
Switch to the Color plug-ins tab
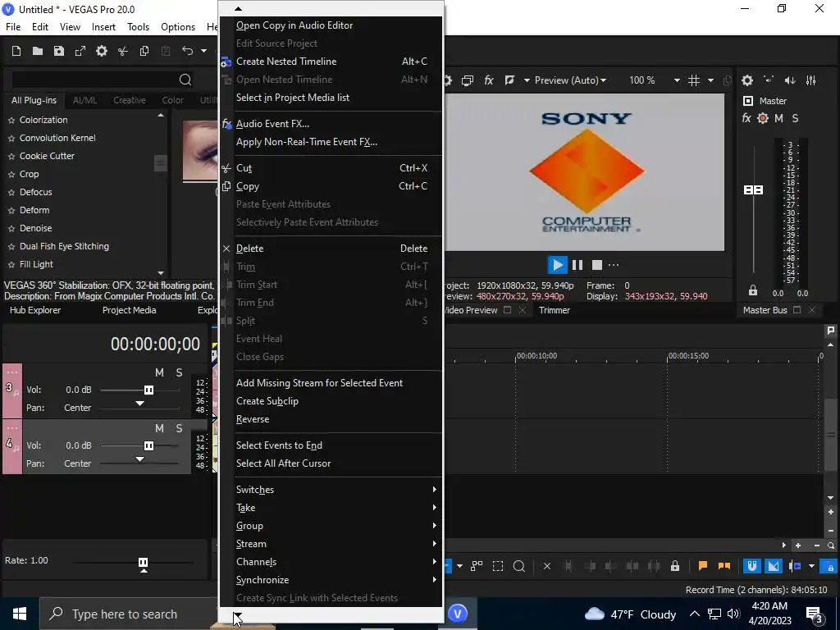172,100
